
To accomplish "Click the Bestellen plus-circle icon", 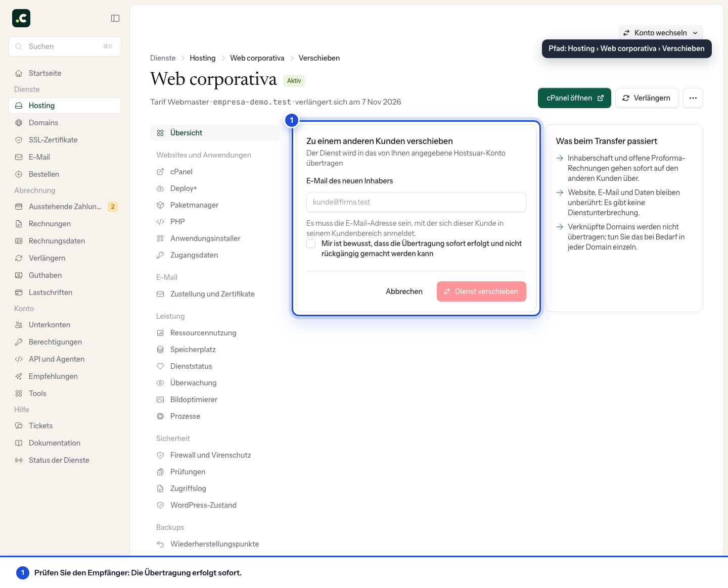I will (19, 174).
